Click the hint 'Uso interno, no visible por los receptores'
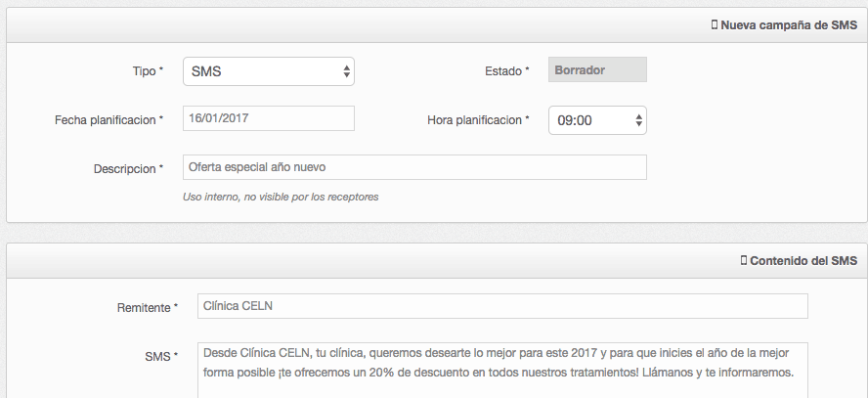The height and width of the screenshot is (398, 868). pyautogui.click(x=281, y=197)
